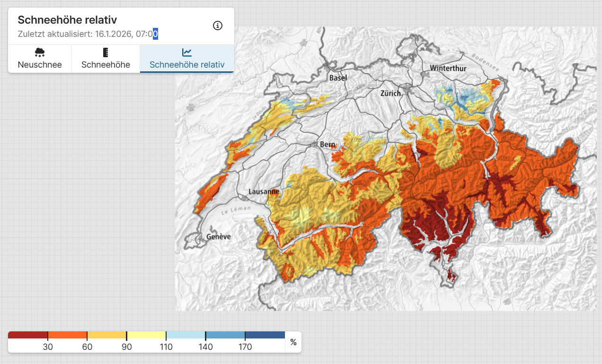Click the light blue 110–140 swatch
The height and width of the screenshot is (364, 602).
186,335
